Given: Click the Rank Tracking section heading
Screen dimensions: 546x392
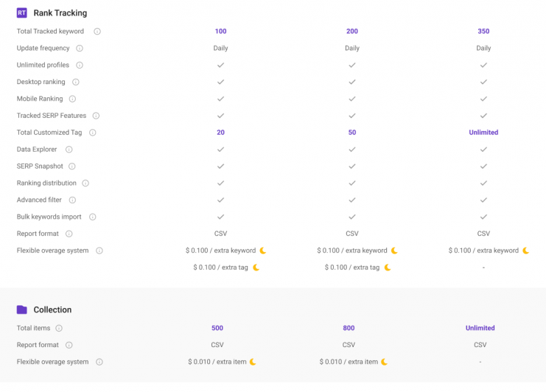Looking at the screenshot, I should (60, 13).
